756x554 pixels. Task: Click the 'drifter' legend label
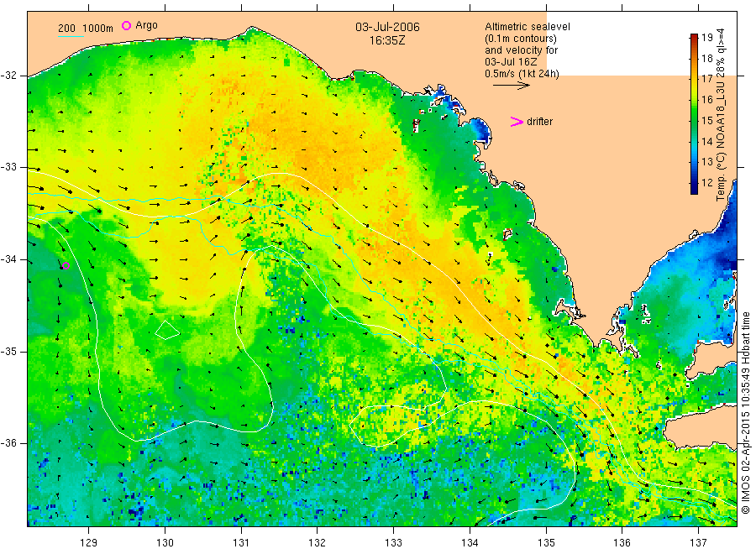coord(539,122)
